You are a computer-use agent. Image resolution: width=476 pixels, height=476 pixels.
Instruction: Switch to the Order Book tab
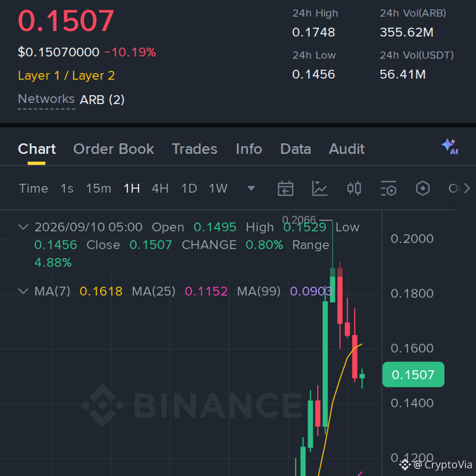point(114,149)
